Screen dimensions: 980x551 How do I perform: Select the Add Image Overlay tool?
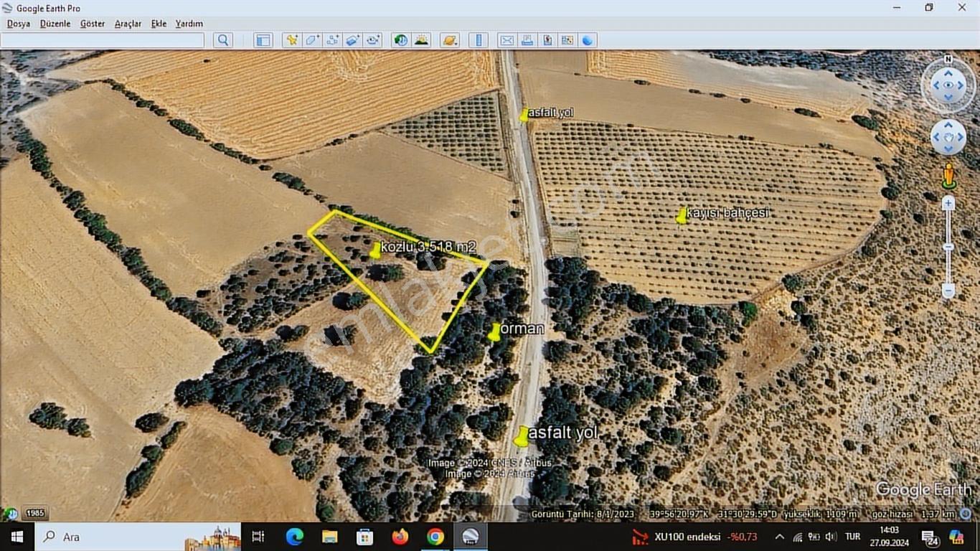click(x=352, y=40)
